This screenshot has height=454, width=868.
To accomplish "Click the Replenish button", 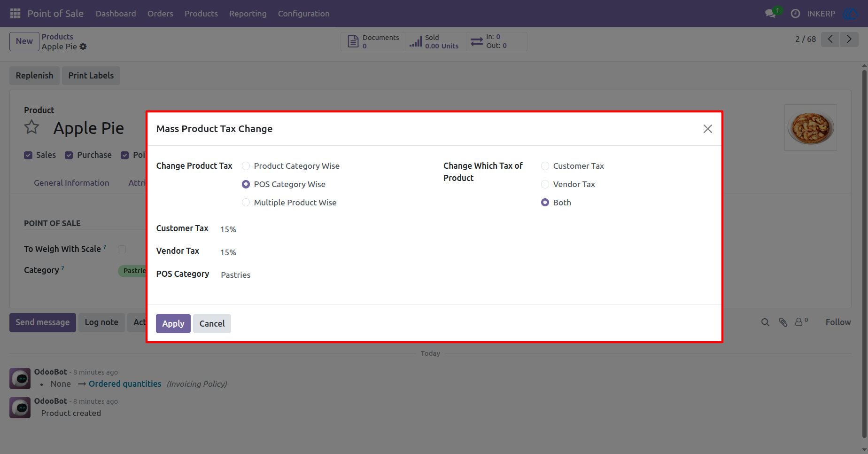I will (34, 75).
